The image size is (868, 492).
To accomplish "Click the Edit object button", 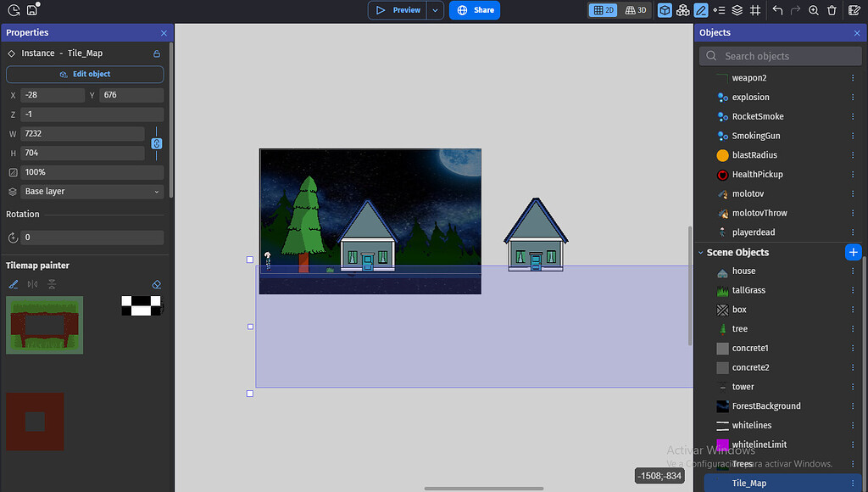I will pos(85,75).
